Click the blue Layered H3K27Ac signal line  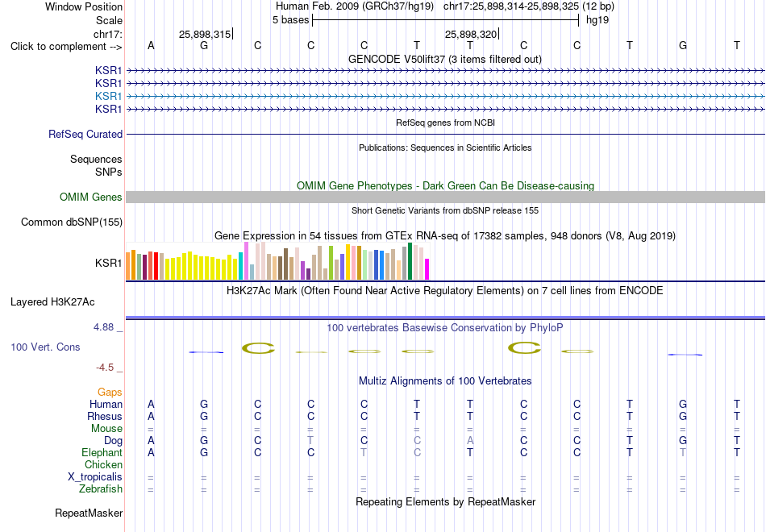[445, 318]
